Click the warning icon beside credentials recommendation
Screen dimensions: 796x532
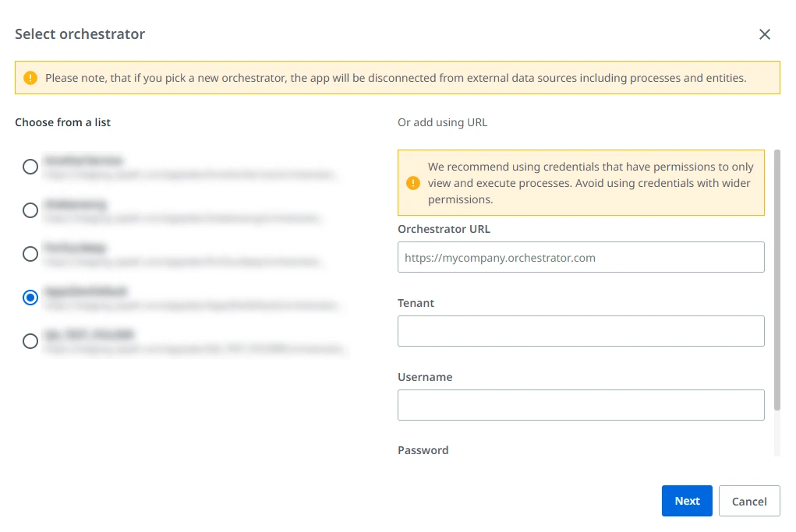[x=413, y=183]
